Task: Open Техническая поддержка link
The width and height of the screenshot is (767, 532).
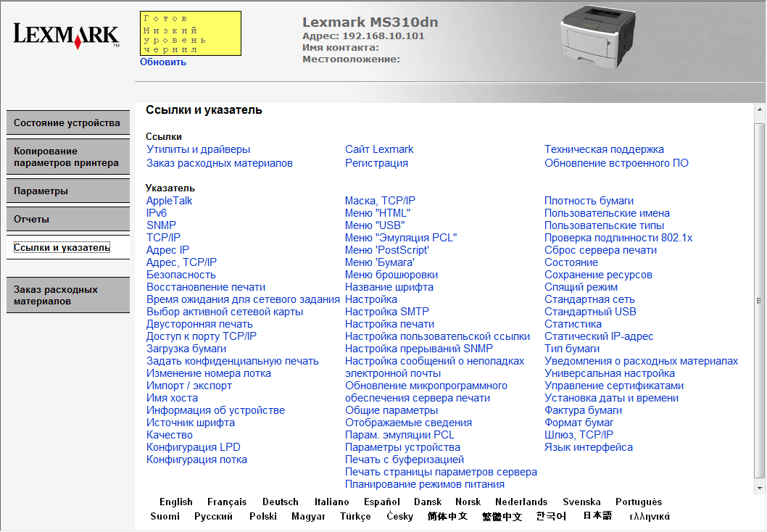Action: (604, 149)
